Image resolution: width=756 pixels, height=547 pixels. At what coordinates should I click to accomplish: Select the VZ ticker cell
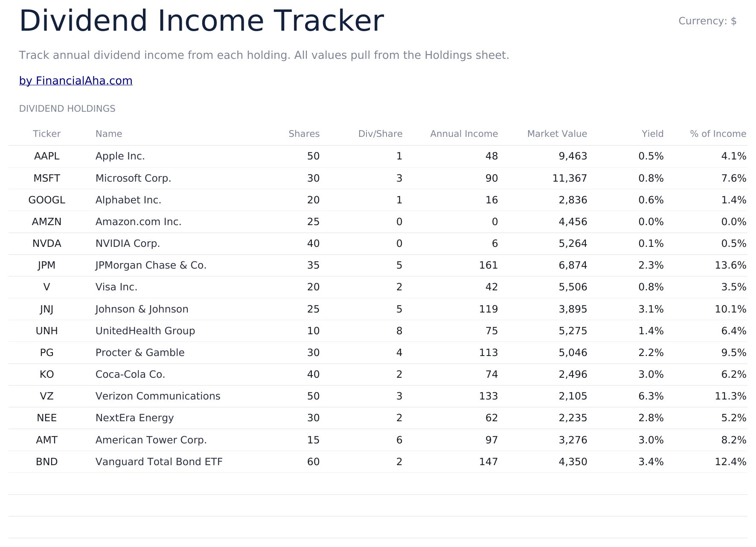click(x=47, y=396)
